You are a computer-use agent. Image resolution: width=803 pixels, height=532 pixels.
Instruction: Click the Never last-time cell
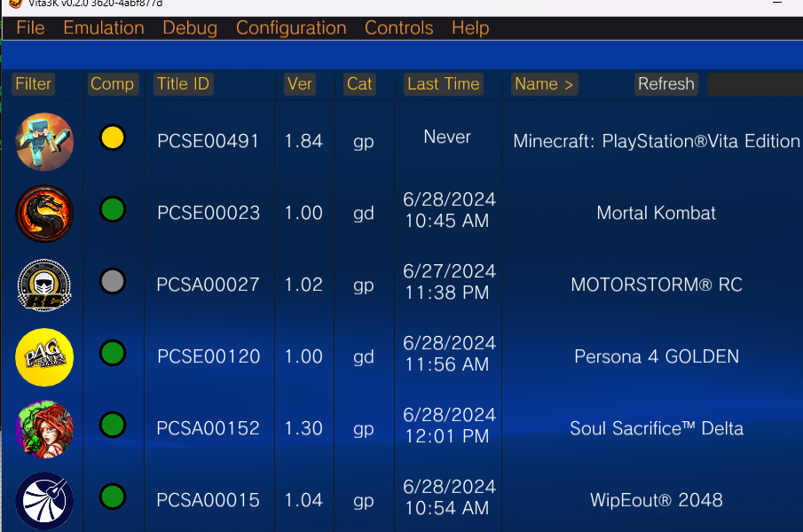447,137
